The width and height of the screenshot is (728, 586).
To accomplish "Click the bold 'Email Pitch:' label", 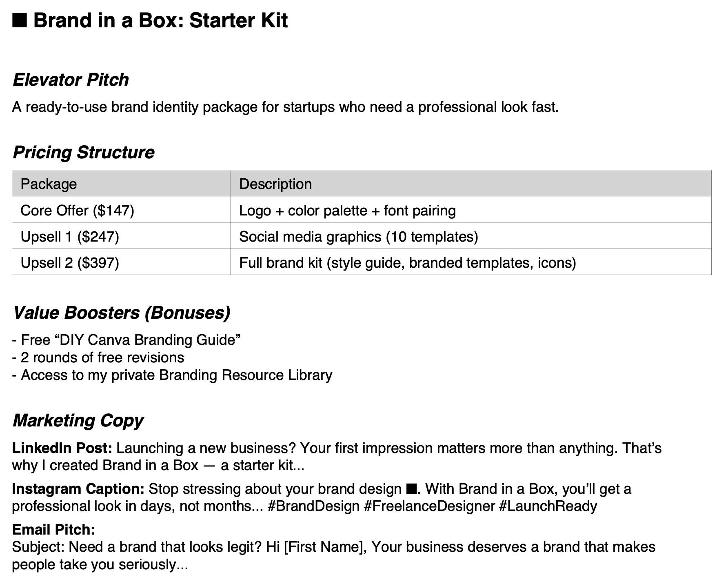I will coord(53,529).
